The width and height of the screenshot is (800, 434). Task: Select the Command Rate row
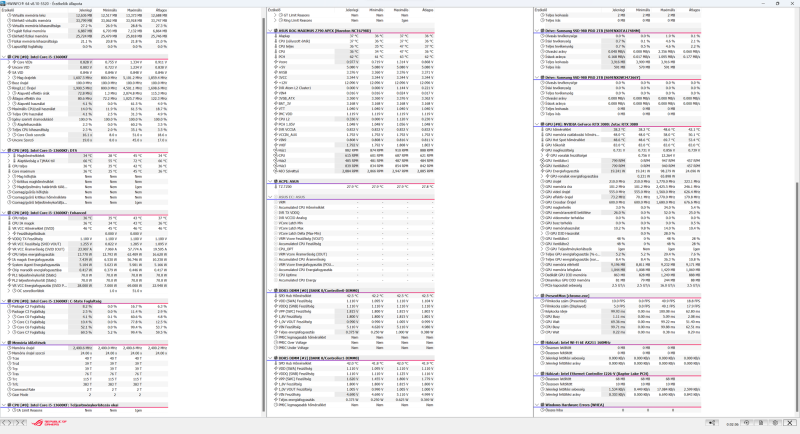[85, 390]
